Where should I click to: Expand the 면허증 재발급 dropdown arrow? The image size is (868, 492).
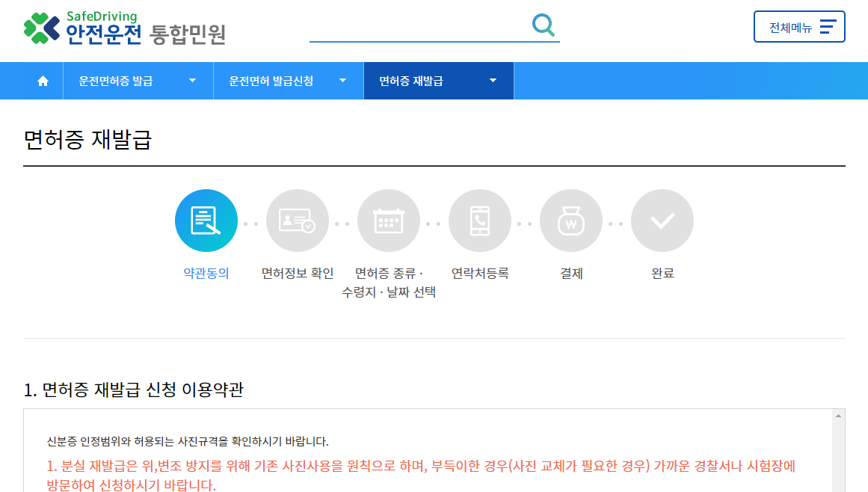pyautogui.click(x=493, y=80)
